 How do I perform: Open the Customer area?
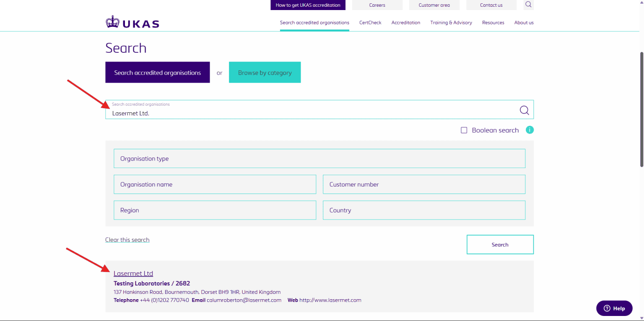[434, 5]
